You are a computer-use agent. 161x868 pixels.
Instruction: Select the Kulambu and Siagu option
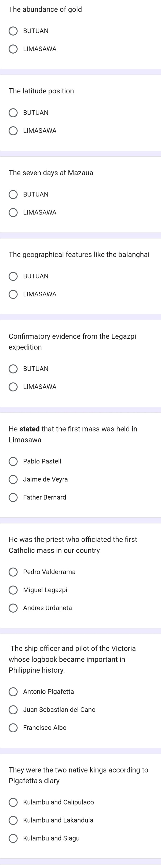coord(13,838)
